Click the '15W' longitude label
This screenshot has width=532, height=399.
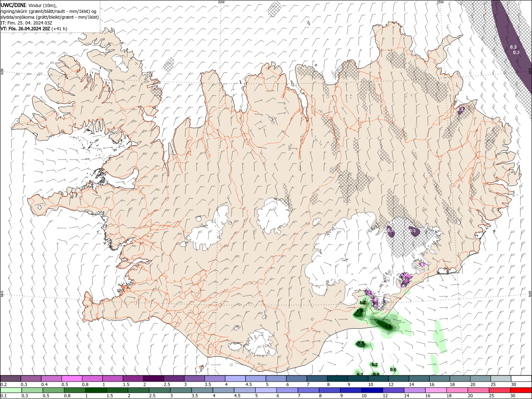pos(440,2)
